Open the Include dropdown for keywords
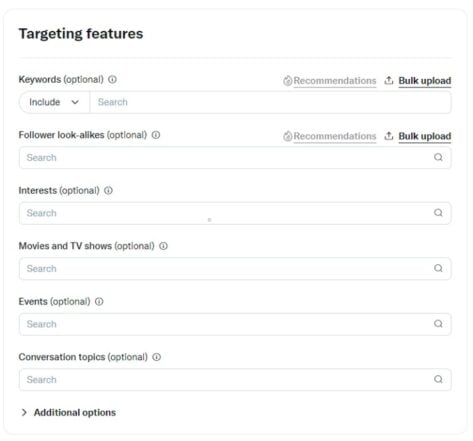 (x=54, y=102)
